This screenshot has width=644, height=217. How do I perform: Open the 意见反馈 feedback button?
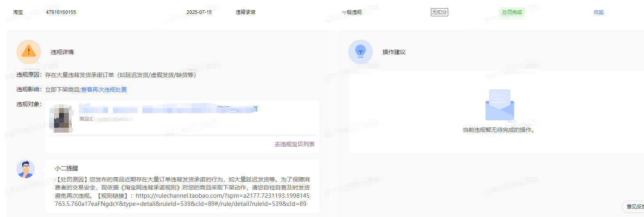point(634,206)
